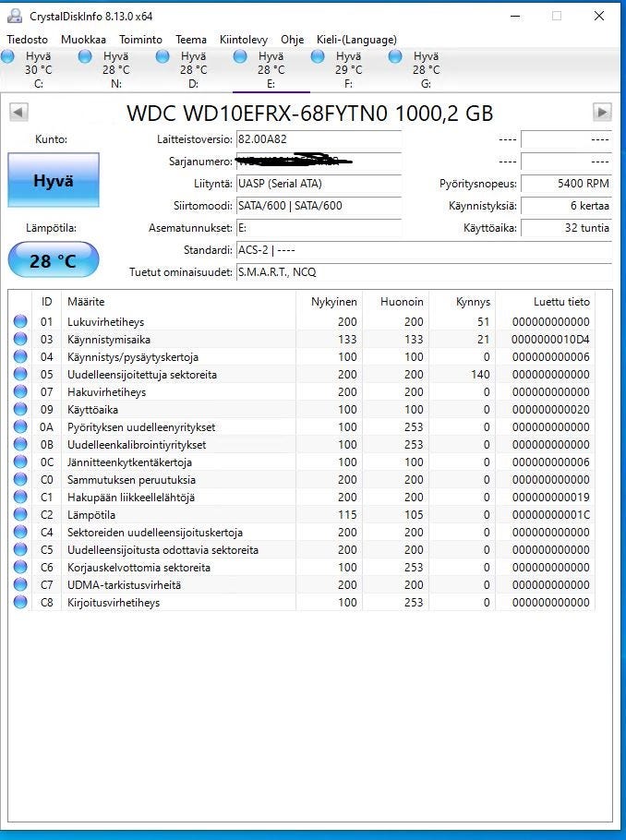Click the CrystalDiskInfo app icon in title bar

(x=15, y=16)
